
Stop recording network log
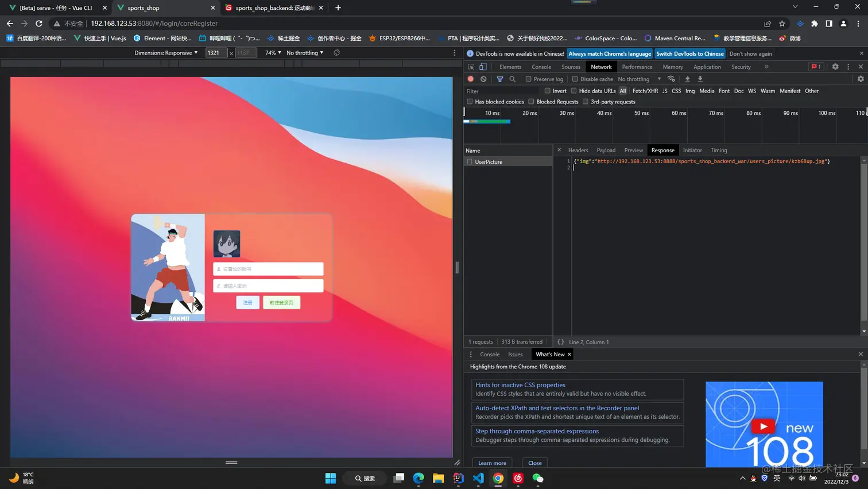pos(471,79)
